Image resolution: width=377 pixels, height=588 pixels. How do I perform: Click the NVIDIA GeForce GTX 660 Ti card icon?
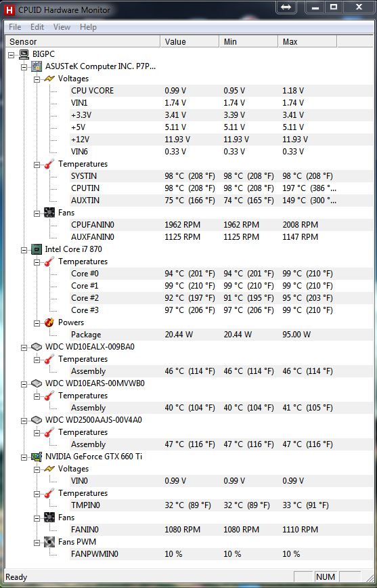(37, 457)
